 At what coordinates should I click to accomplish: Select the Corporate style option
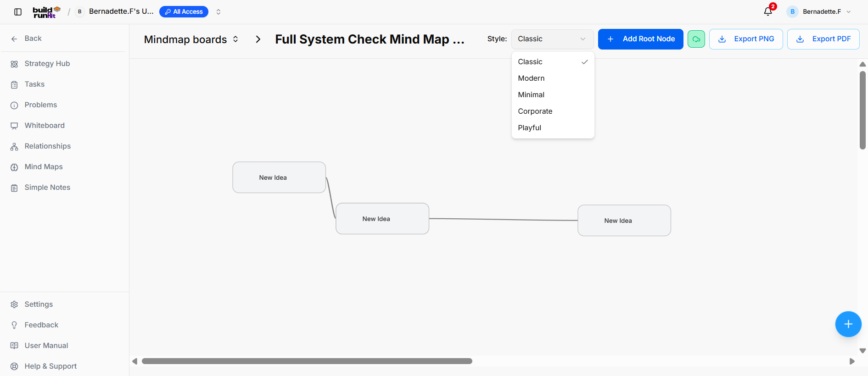click(x=553, y=111)
